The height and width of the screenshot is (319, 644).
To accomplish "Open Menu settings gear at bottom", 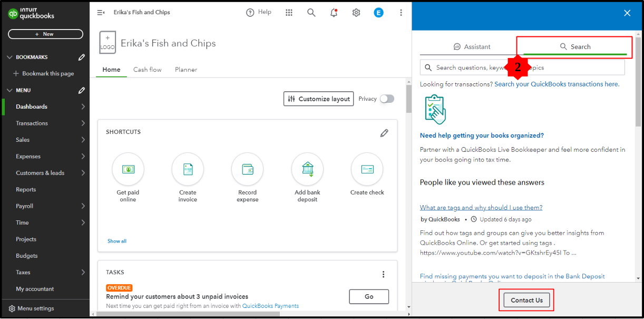I will pos(12,308).
